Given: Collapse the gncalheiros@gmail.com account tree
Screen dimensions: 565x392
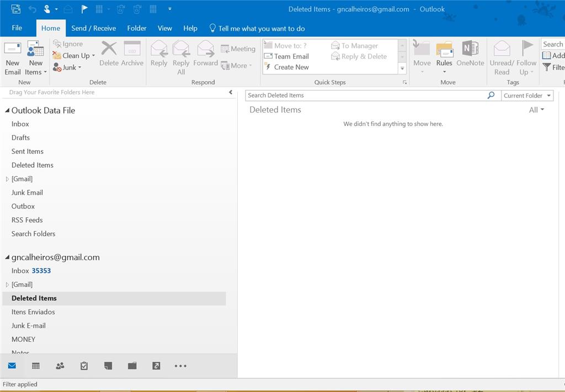Looking at the screenshot, I should (7, 257).
